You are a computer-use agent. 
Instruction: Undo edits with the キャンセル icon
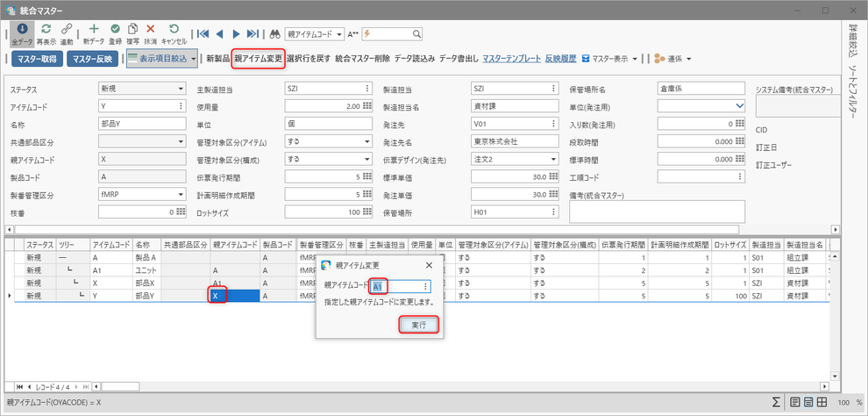(174, 29)
